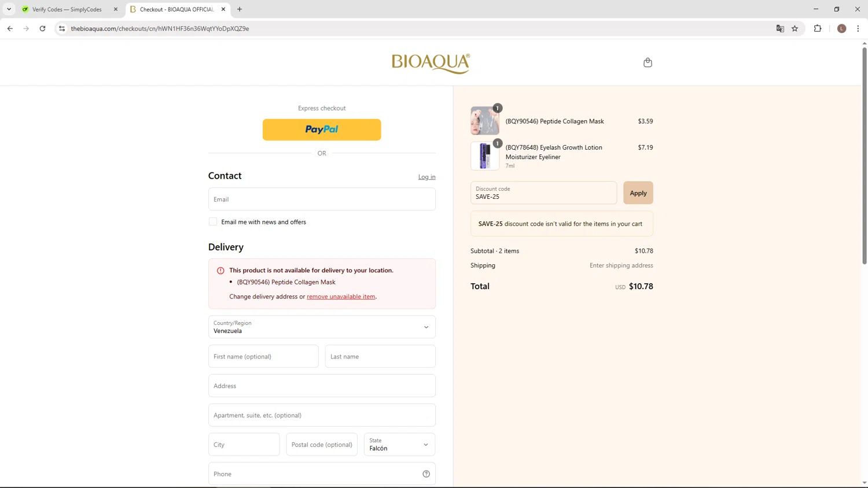Click the $10.78 total amount
This screenshot has height=488, width=868.
click(x=641, y=286)
